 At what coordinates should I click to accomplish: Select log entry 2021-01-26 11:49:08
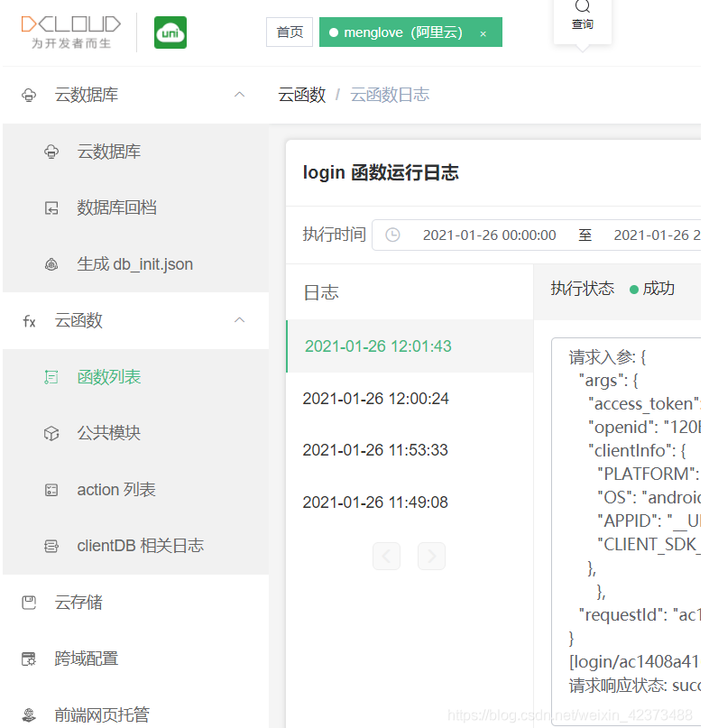point(375,502)
